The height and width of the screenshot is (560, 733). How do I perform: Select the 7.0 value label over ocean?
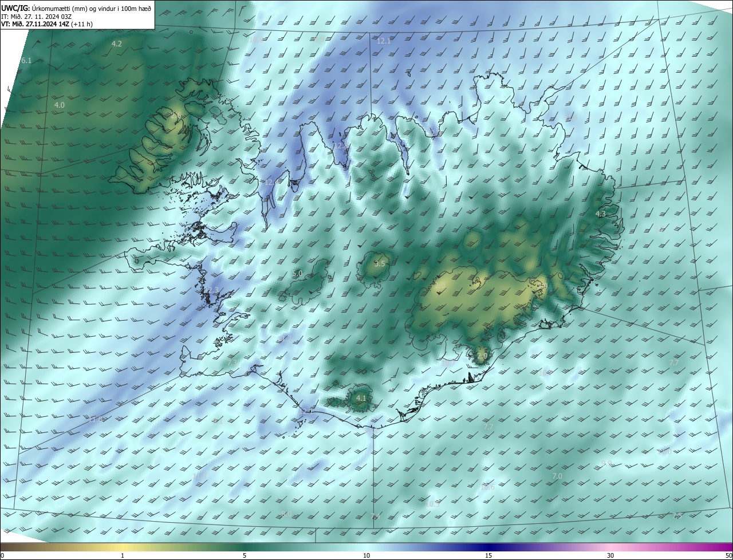pos(557,476)
